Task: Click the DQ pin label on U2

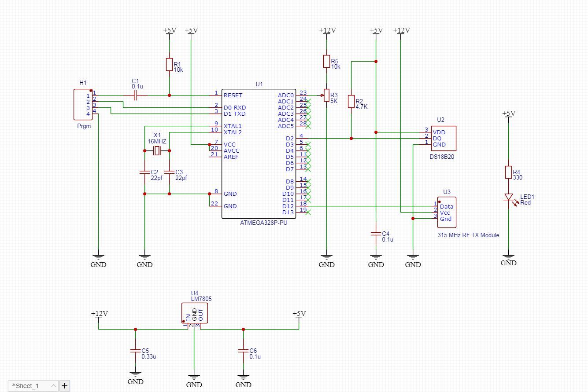Action: coord(437,138)
